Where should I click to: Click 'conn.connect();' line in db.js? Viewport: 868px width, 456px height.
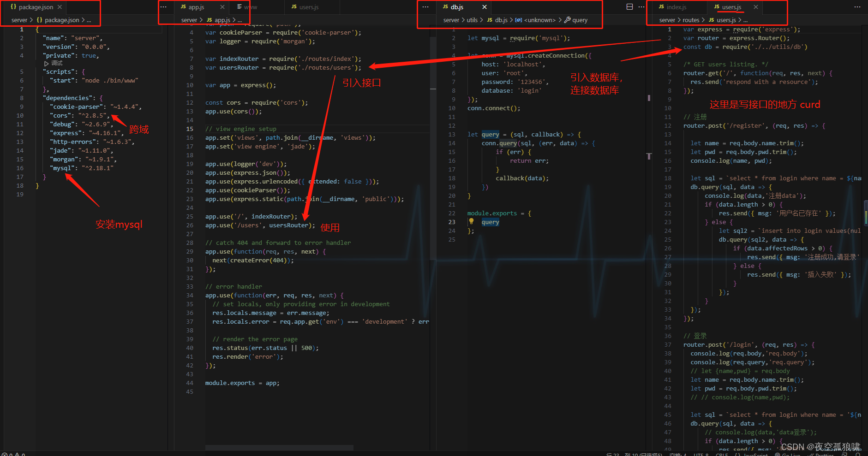tap(494, 108)
